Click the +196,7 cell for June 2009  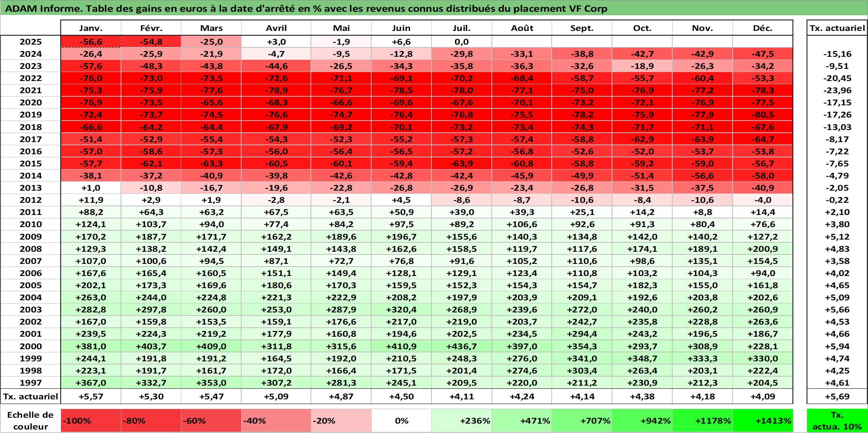pos(401,236)
